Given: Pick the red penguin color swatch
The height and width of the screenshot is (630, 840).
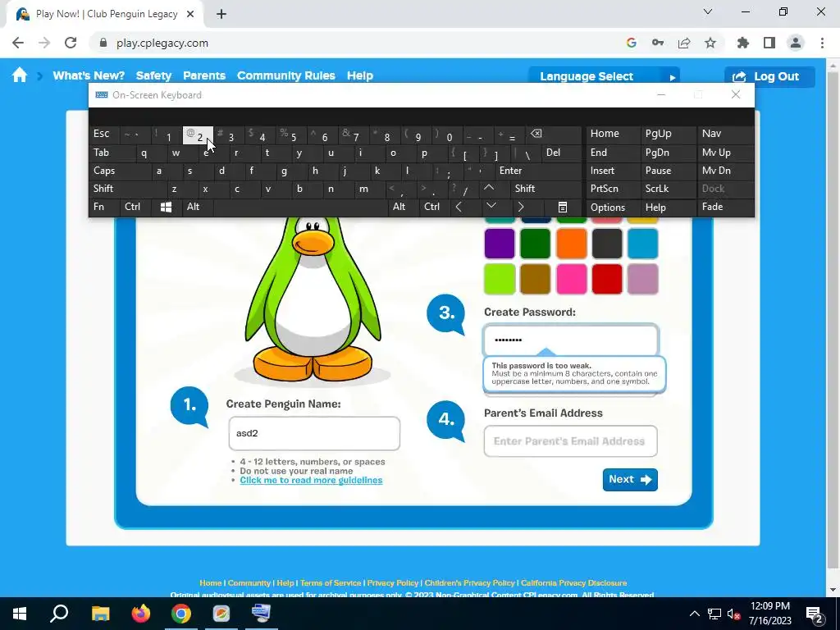Looking at the screenshot, I should 607,279.
